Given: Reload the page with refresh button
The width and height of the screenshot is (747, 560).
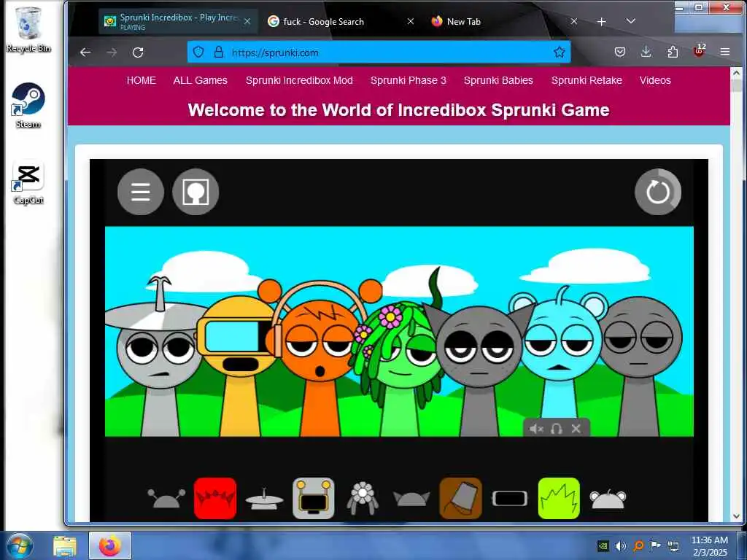Looking at the screenshot, I should [138, 52].
